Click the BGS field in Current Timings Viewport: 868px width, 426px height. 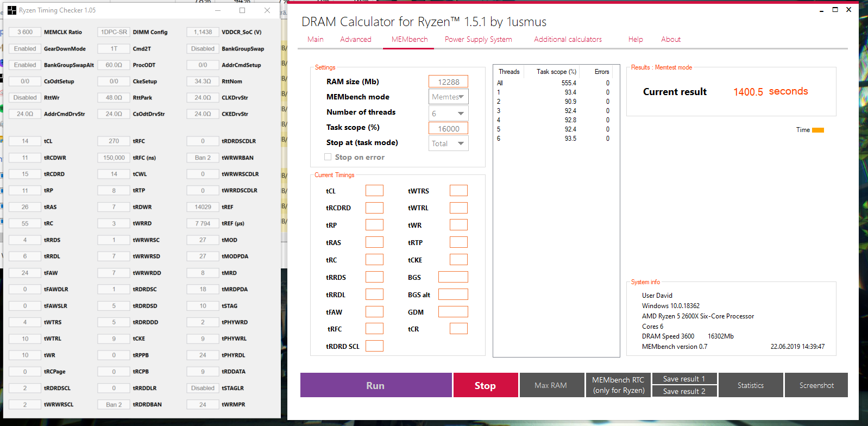pyautogui.click(x=453, y=277)
